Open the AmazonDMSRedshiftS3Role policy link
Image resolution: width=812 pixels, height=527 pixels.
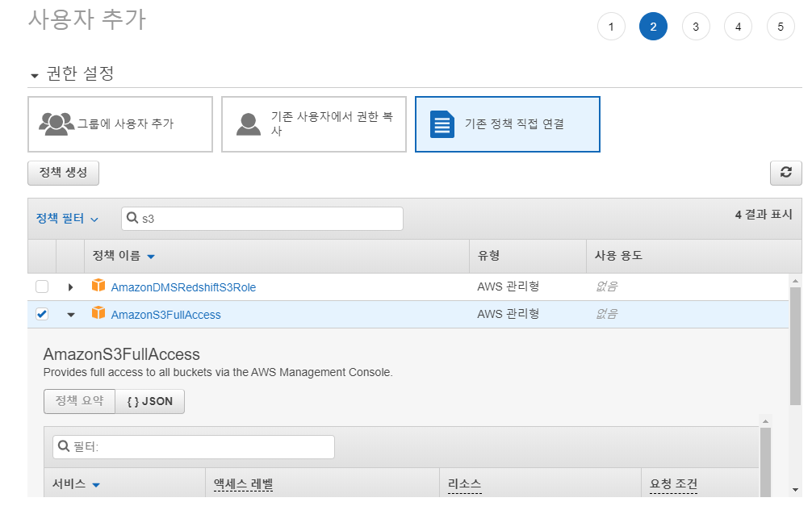click(183, 287)
